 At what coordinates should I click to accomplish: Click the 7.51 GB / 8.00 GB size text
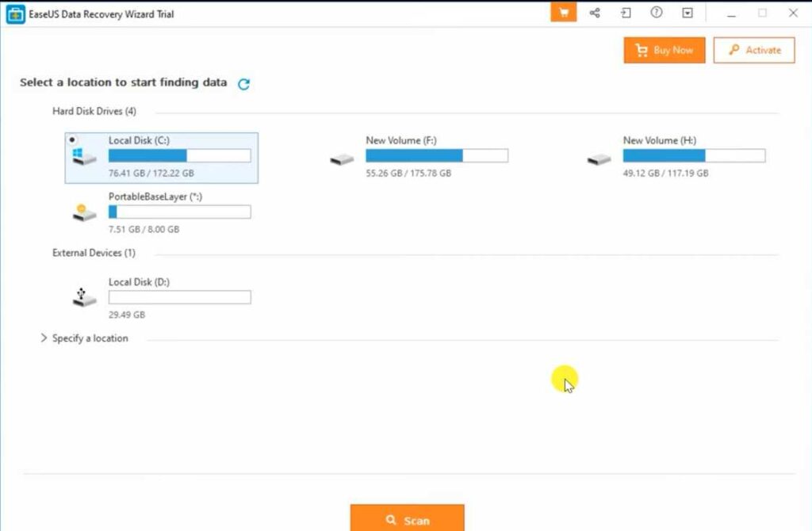click(x=144, y=229)
